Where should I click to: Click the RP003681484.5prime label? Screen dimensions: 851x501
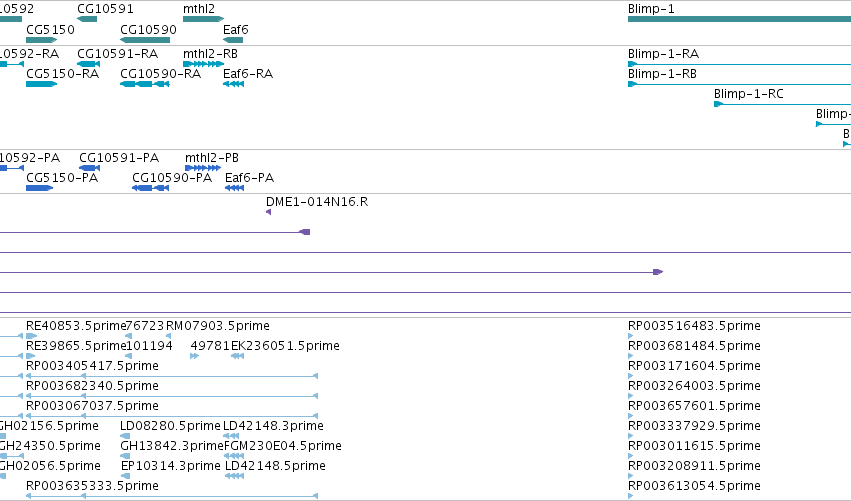point(694,346)
